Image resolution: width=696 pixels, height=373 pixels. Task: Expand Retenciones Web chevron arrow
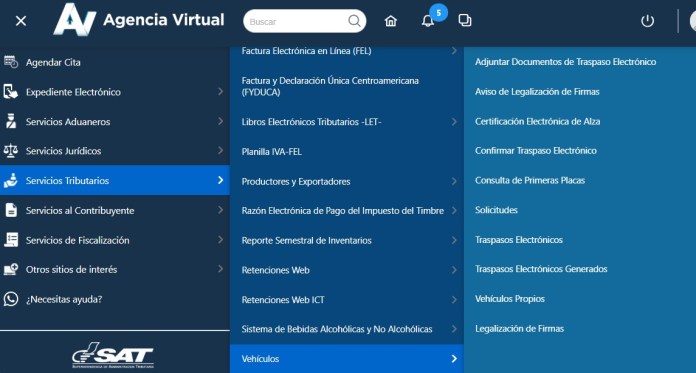pyautogui.click(x=454, y=270)
